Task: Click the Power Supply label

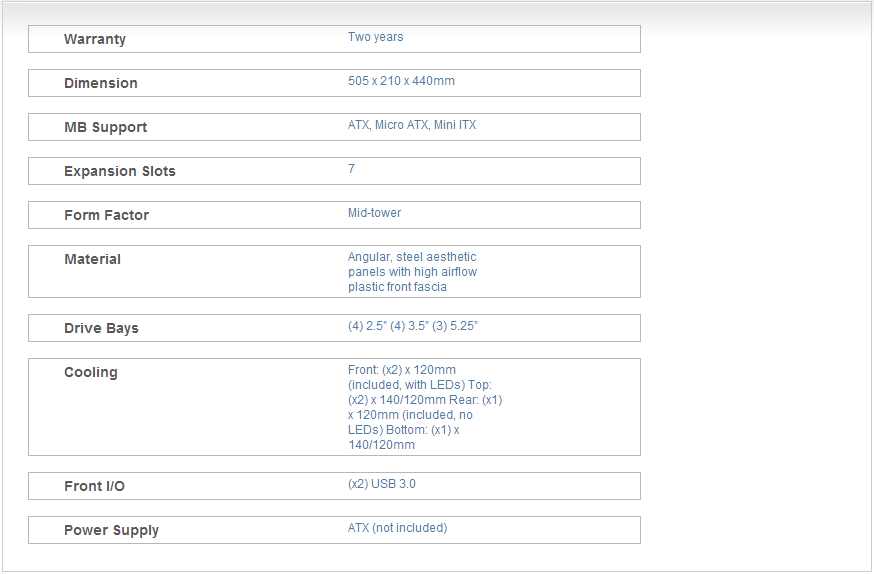Action: point(111,530)
